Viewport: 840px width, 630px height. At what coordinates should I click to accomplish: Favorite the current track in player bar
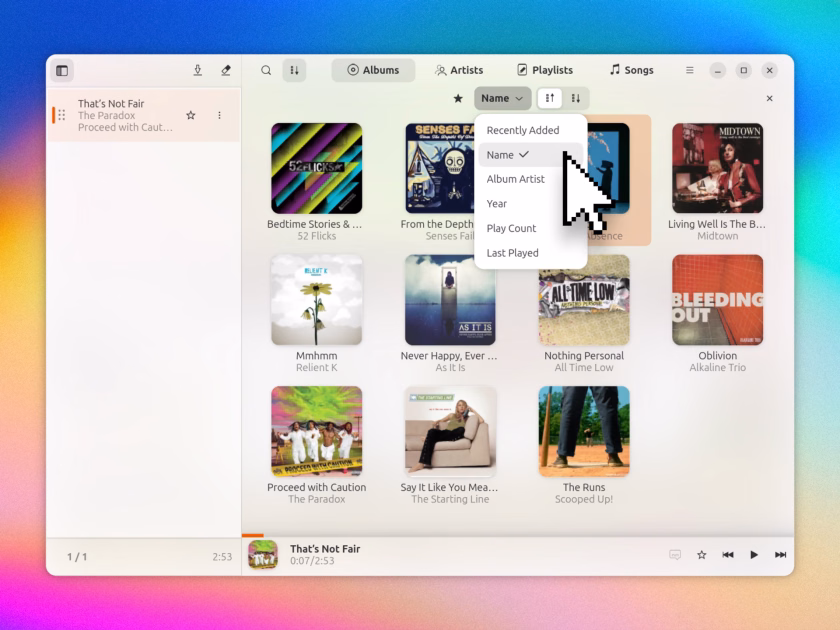tap(701, 554)
